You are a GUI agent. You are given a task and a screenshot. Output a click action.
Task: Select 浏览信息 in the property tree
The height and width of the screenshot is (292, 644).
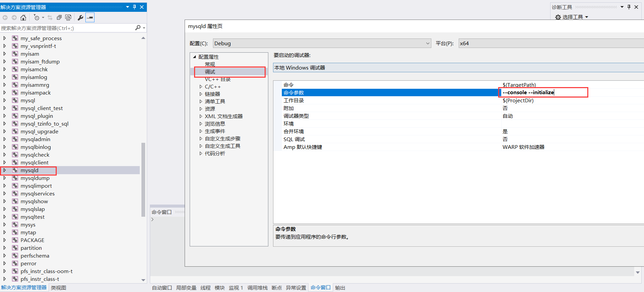215,124
